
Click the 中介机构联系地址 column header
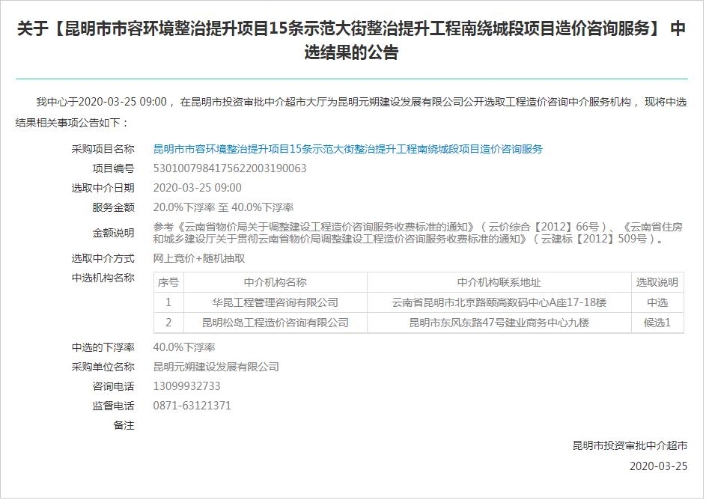coord(499,282)
